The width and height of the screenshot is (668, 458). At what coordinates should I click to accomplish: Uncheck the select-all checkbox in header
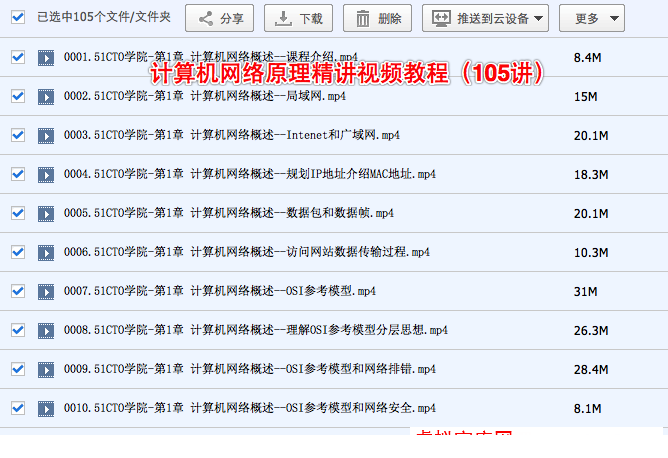(18, 17)
